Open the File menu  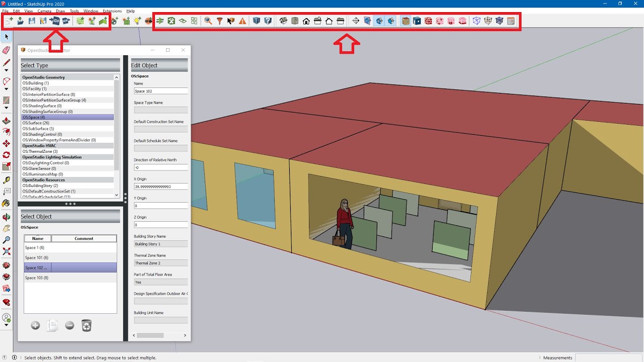5,11
